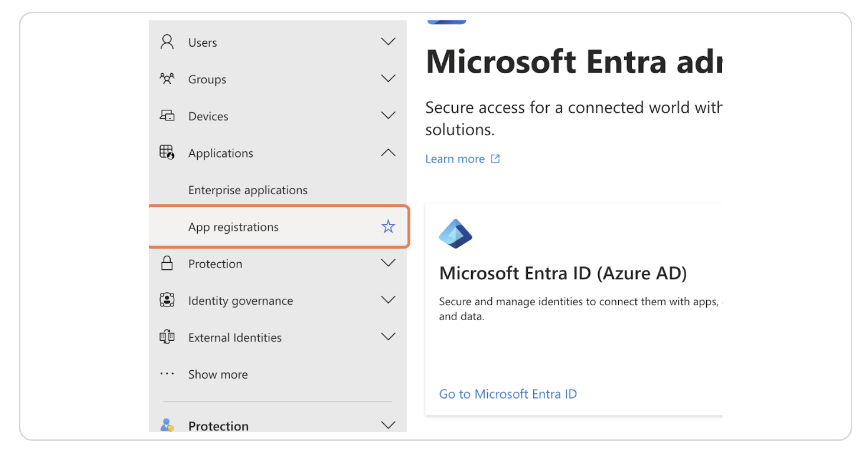This screenshot has height=457, width=868.
Task: Collapse the Applications section chevron
Action: point(388,152)
